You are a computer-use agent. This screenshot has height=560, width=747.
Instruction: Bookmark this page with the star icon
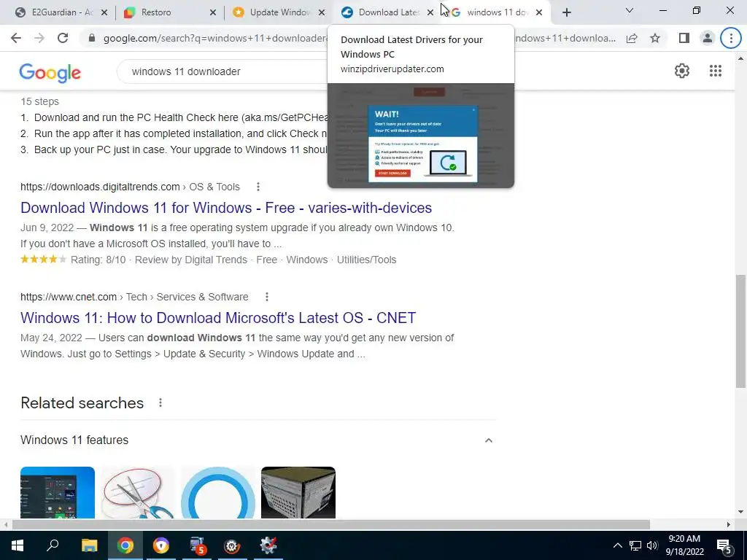655,38
